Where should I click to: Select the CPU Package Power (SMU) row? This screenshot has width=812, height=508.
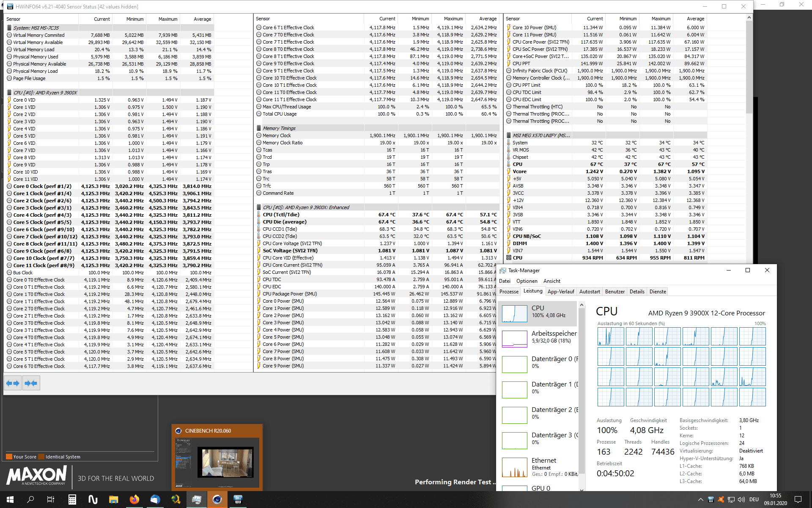tap(374, 294)
